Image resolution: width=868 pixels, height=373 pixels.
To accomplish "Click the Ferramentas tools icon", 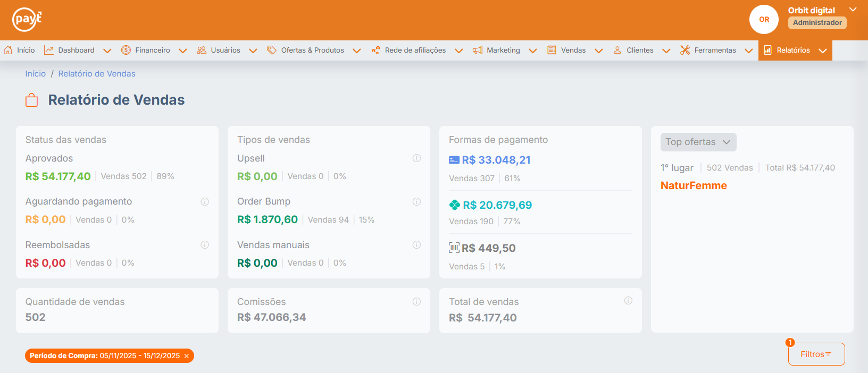I will pos(685,50).
